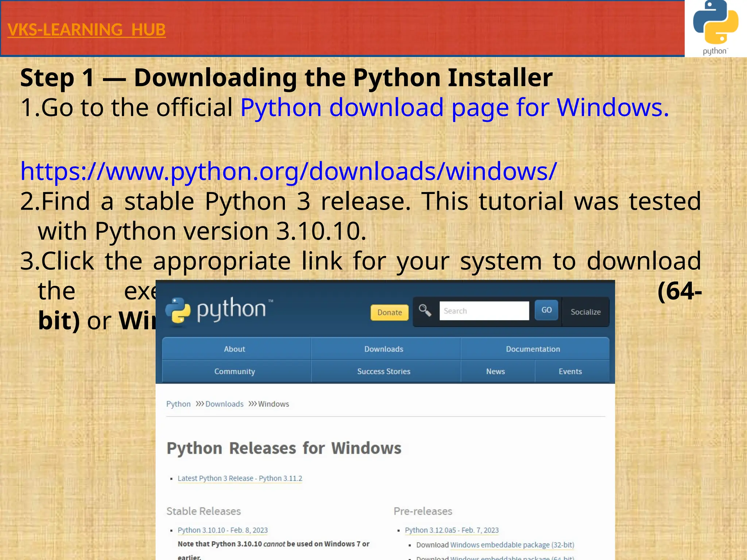Click the note about Windows 7 compatibility

point(274,550)
